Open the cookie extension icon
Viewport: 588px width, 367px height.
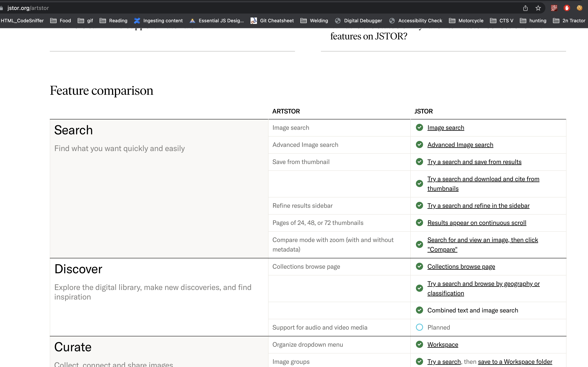580,8
